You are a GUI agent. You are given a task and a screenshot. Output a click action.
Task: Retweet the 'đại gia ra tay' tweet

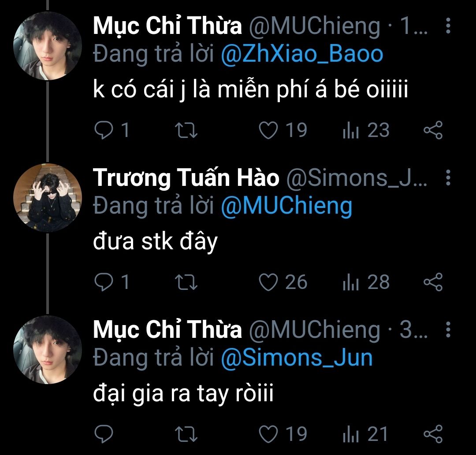[187, 433]
